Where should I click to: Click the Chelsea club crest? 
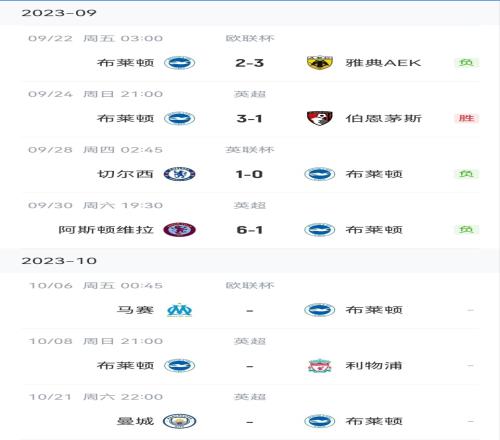pyautogui.click(x=179, y=174)
